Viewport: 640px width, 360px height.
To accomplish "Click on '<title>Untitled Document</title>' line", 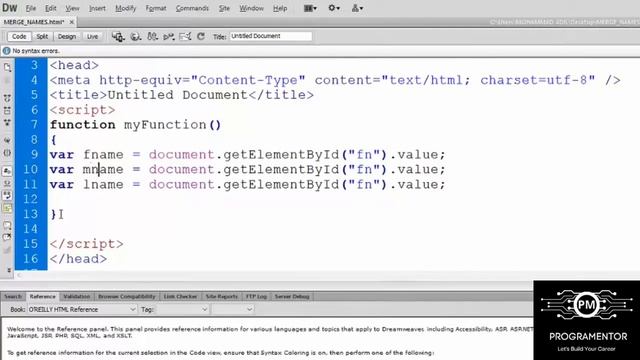I will coord(182,95).
